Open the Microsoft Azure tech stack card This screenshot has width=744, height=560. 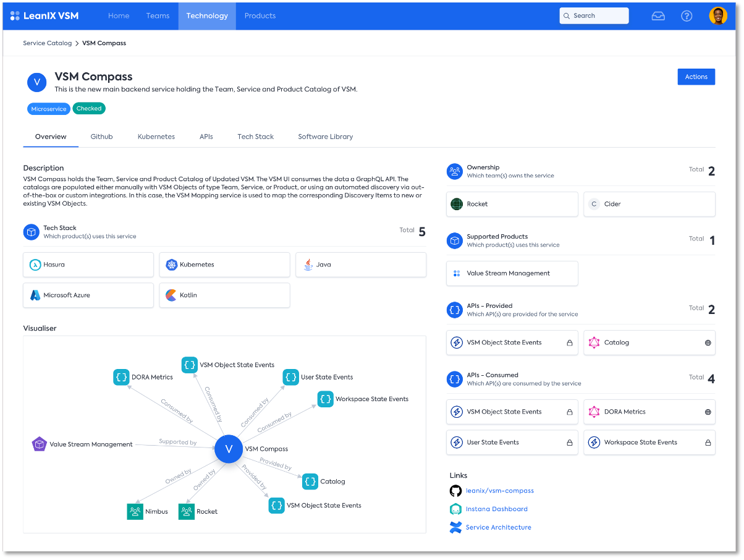pyautogui.click(x=88, y=295)
